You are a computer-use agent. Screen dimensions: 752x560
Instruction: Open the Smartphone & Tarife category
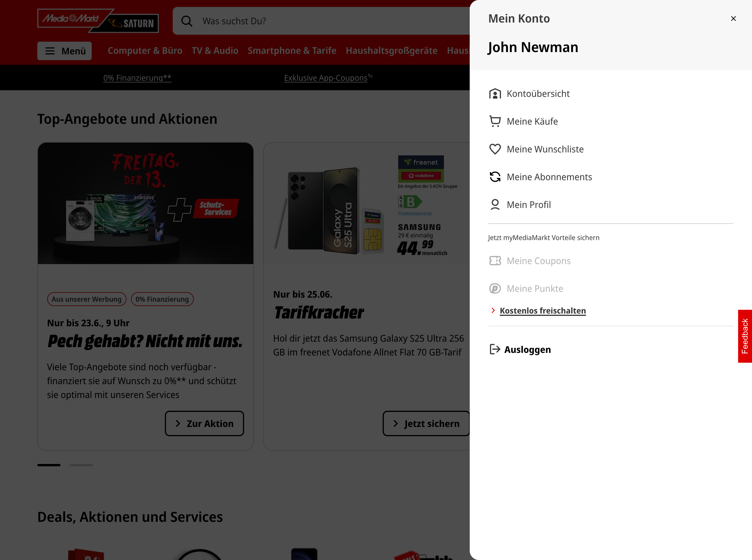click(292, 50)
